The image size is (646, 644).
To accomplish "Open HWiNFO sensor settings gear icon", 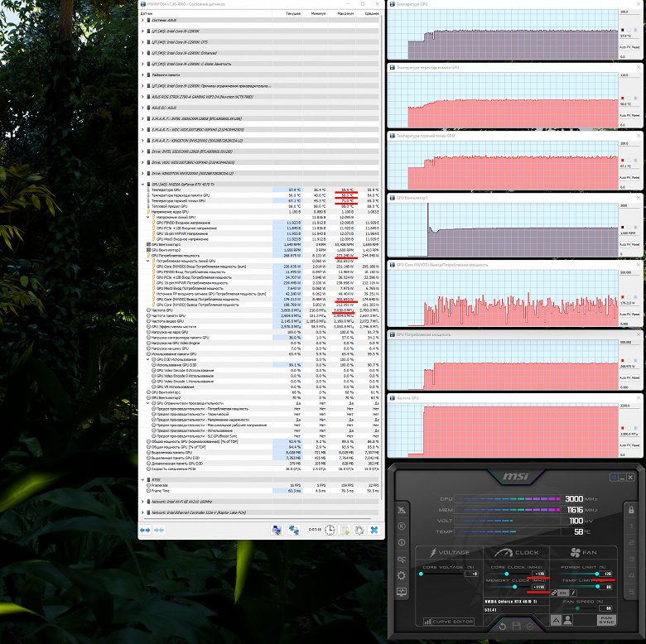I will [359, 530].
